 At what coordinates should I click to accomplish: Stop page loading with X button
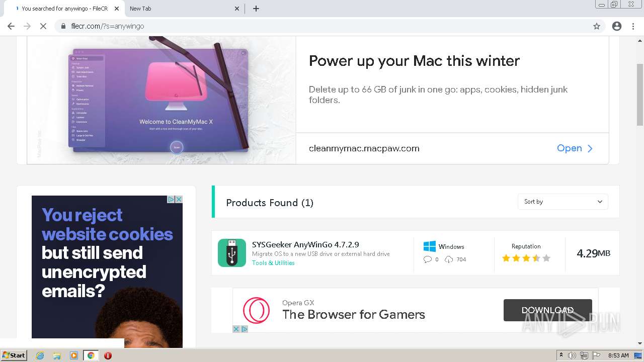pos(43,26)
